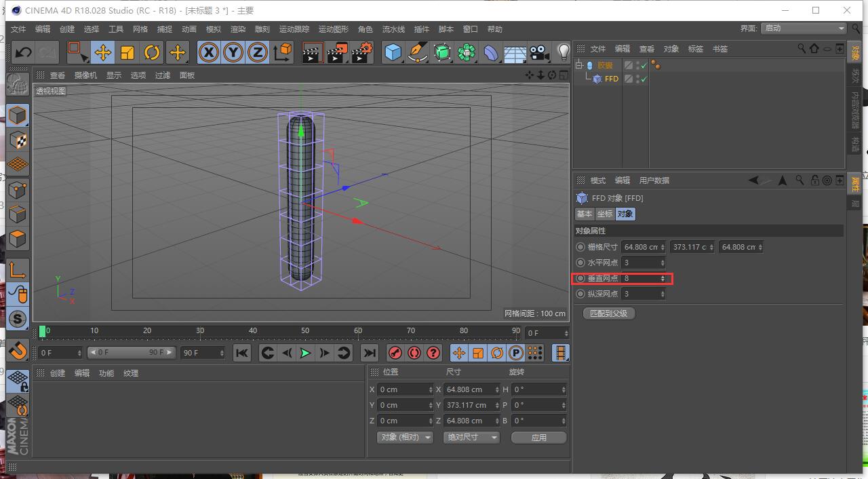Open the 模拟 menu in menu bar

[x=214, y=29]
